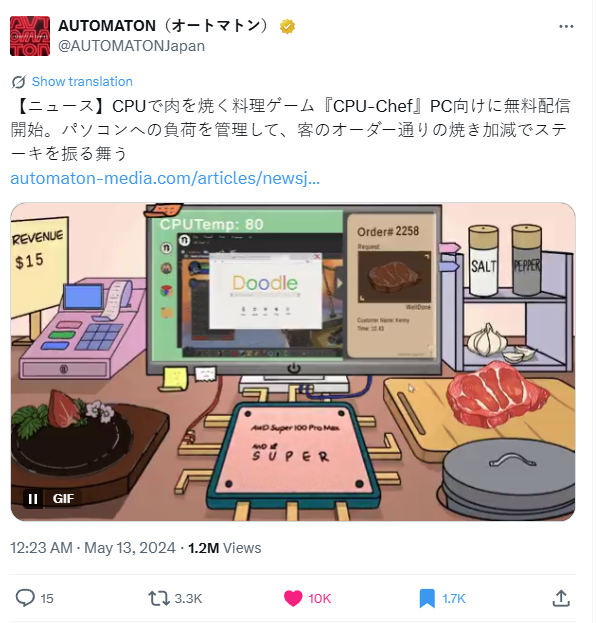Click the translation icon beside Show translation

click(x=18, y=82)
